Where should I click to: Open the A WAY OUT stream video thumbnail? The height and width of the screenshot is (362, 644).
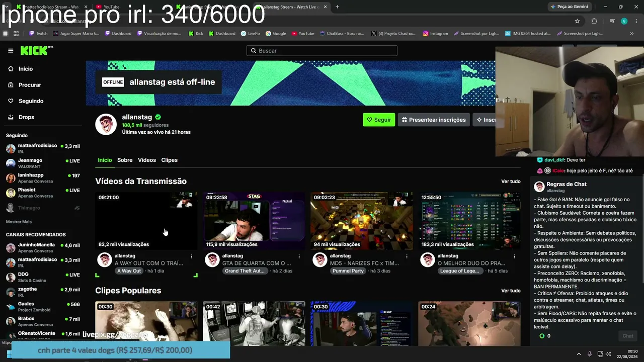(x=146, y=221)
